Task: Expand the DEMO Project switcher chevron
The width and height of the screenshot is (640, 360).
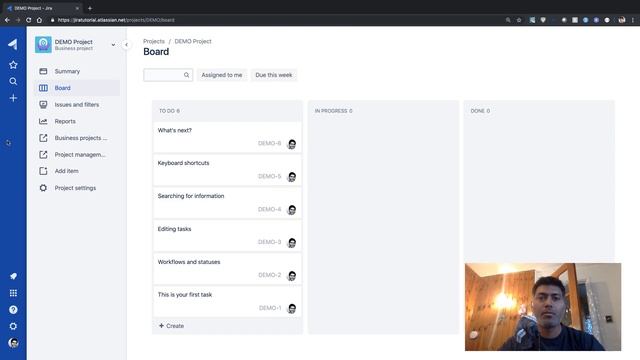Action: click(x=113, y=45)
